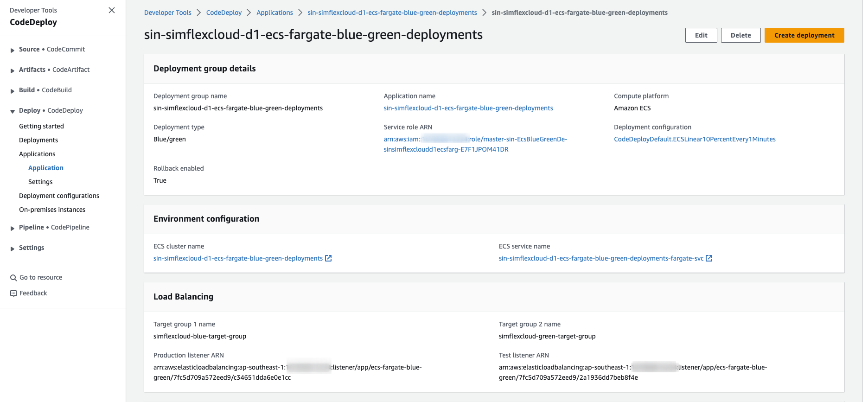Image resolution: width=868 pixels, height=402 pixels.
Task: Click the Blue/green deployment type value
Action: pos(170,139)
